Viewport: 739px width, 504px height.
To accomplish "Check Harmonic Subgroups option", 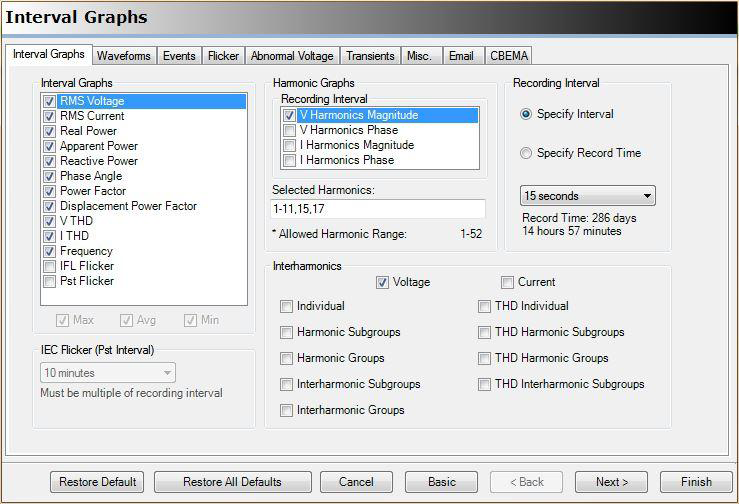I will (286, 332).
